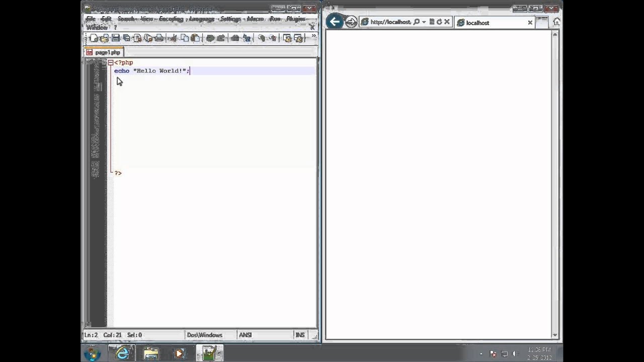644x362 pixels.
Task: Open the Language menu in Notepad++
Action: (x=201, y=19)
